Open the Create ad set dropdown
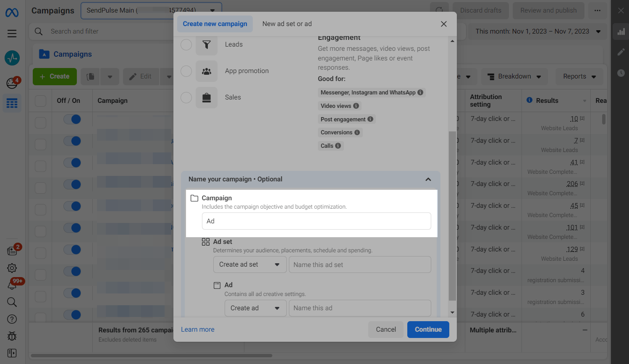The height and width of the screenshot is (364, 629). pyautogui.click(x=249, y=264)
